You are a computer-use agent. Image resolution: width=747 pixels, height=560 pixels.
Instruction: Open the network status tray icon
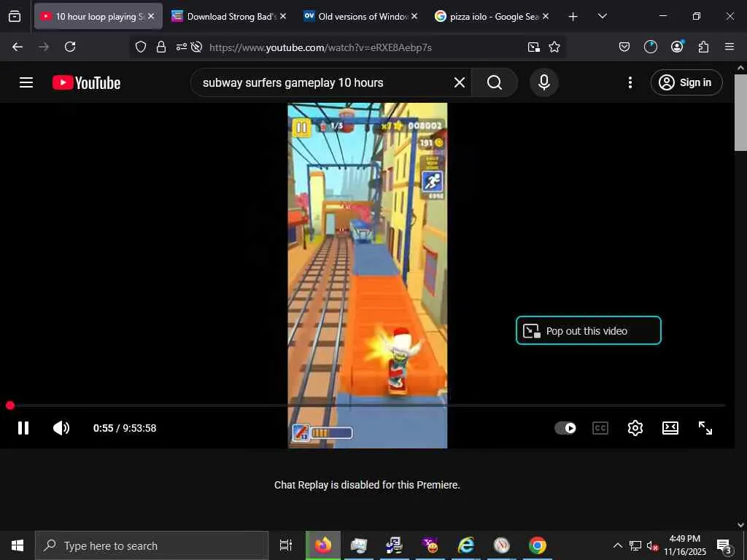(x=635, y=545)
